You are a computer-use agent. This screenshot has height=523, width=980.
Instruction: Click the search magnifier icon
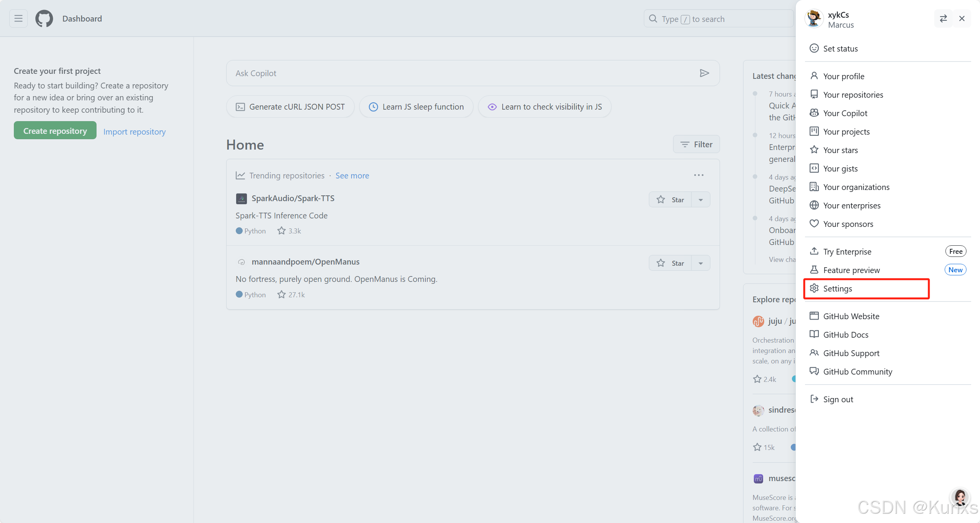(653, 19)
